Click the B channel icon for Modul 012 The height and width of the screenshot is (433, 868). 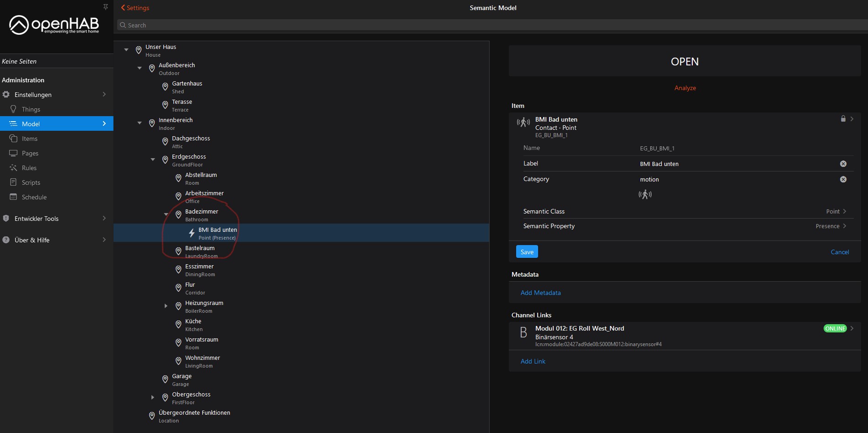point(523,332)
